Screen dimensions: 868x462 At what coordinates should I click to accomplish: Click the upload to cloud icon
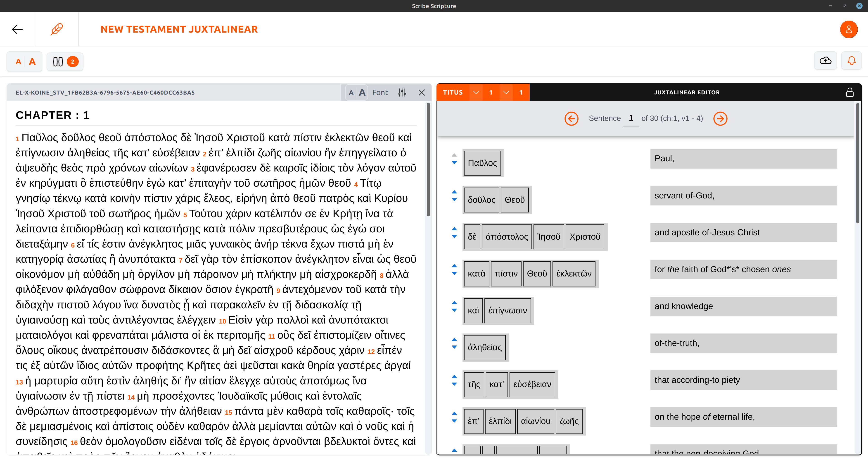pos(825,62)
